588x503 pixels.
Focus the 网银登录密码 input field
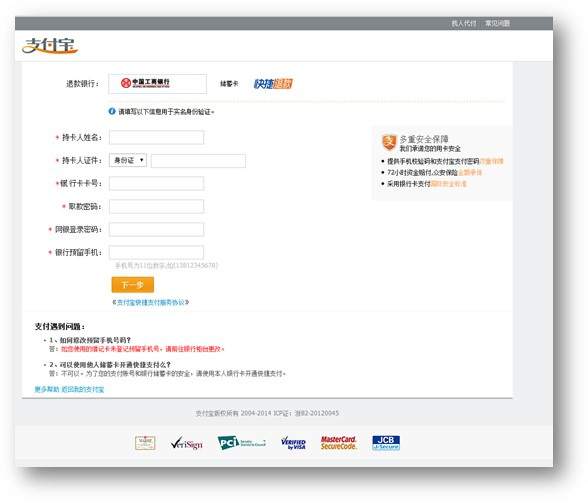[x=156, y=230]
